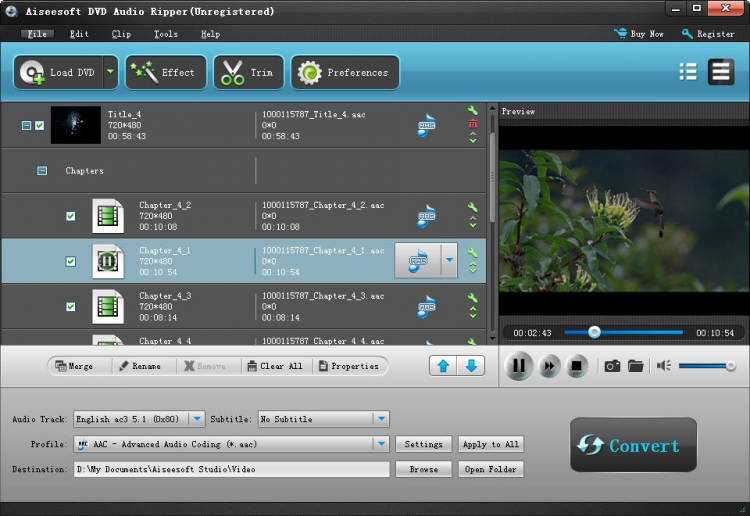Select the Title_4 video thumbnail

tap(76, 125)
